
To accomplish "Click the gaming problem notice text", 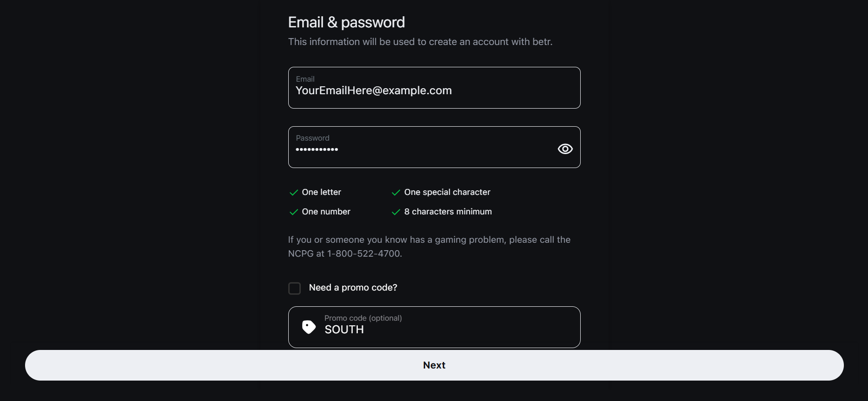I will [429, 240].
